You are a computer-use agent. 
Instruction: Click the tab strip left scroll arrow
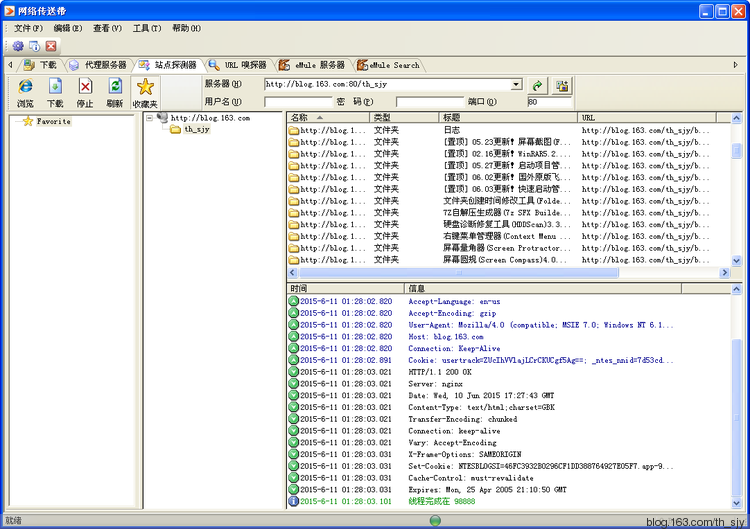click(x=10, y=65)
